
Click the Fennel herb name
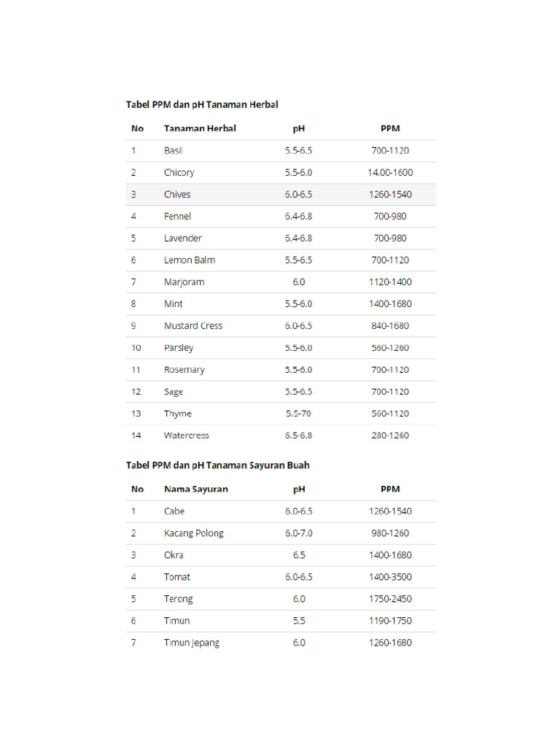click(x=177, y=216)
